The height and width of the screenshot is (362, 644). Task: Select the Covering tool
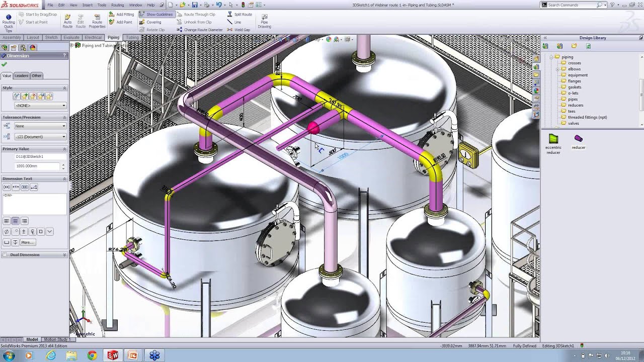pyautogui.click(x=150, y=22)
